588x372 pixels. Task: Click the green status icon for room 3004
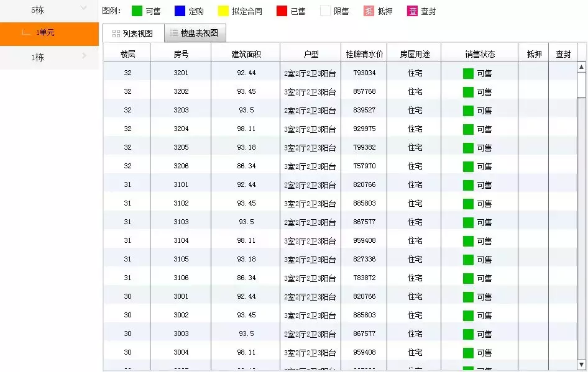(x=467, y=352)
